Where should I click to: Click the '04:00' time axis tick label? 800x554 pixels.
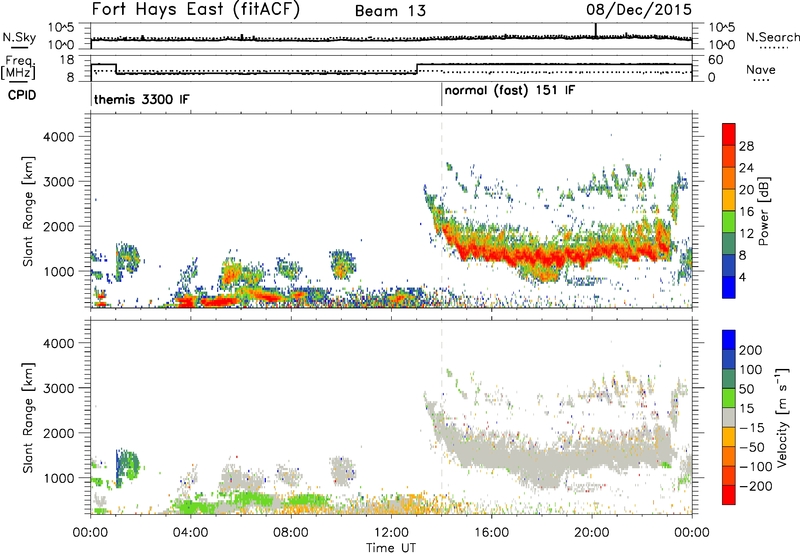tap(190, 533)
